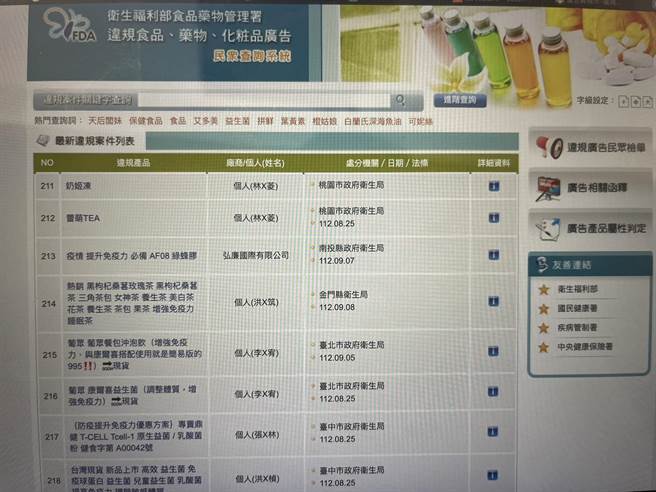Click column header 詳細資料
The width and height of the screenshot is (656, 492).
pos(494,163)
